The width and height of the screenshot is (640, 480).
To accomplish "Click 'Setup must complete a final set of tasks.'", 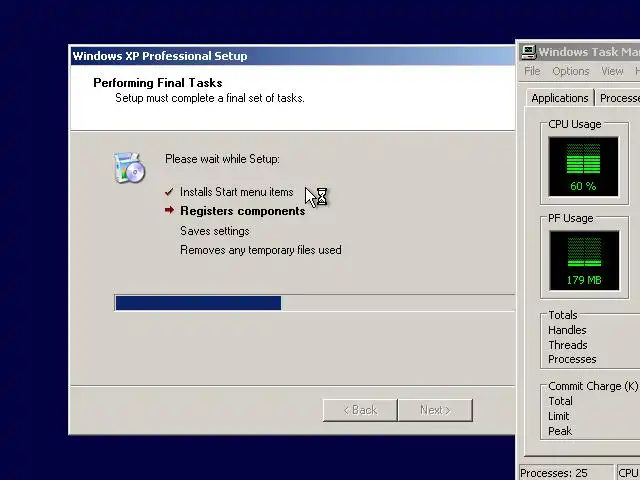I will (x=210, y=98).
